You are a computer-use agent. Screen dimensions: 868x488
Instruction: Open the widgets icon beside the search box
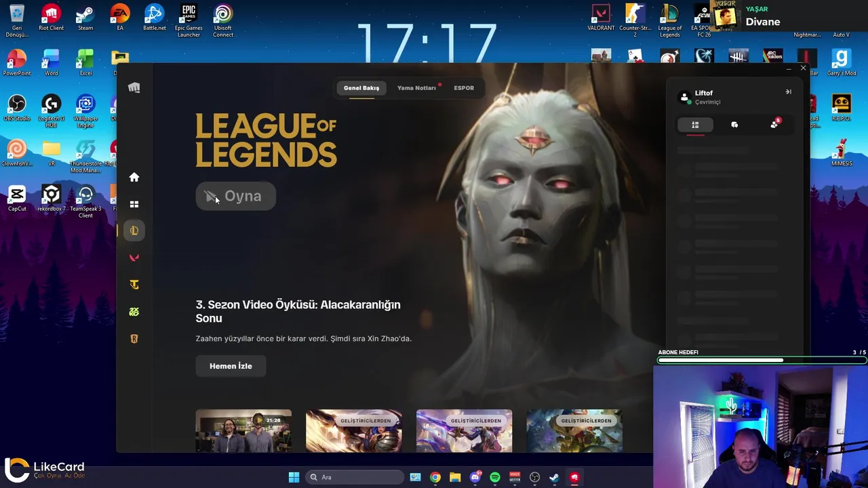(x=415, y=477)
